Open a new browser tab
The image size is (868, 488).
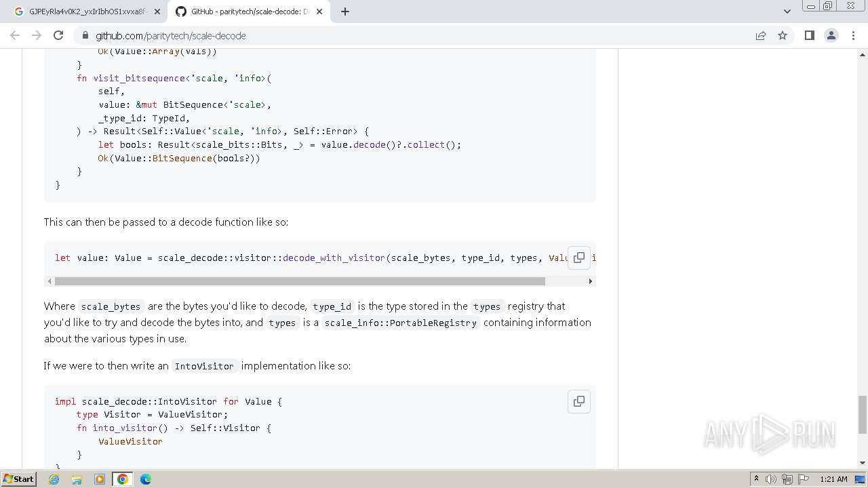pyautogui.click(x=344, y=12)
